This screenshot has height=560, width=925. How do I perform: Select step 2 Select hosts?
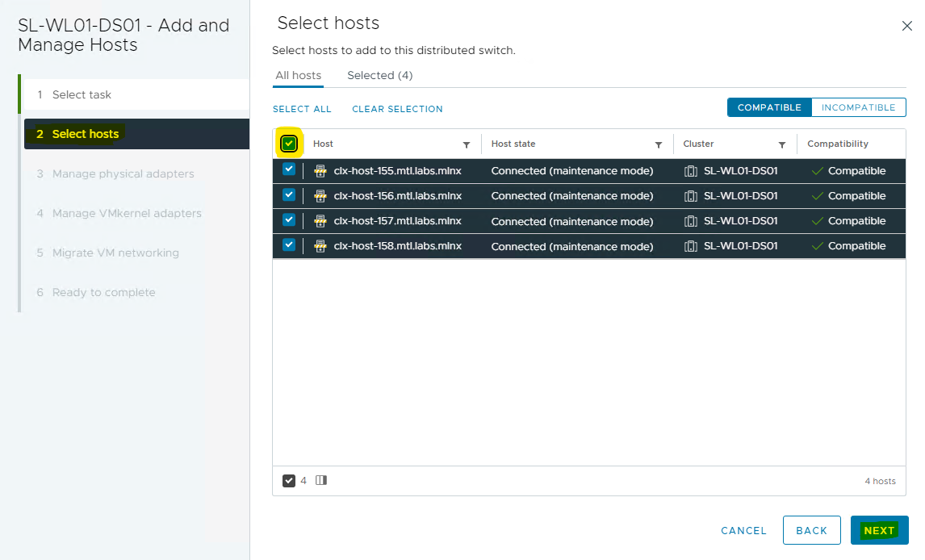(137, 134)
